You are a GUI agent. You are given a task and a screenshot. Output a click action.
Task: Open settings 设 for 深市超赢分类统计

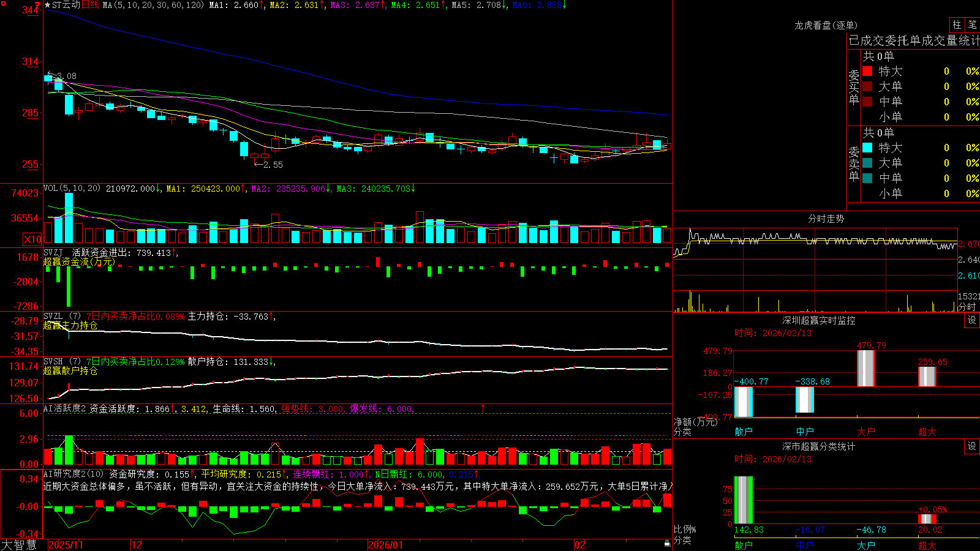pyautogui.click(x=972, y=446)
